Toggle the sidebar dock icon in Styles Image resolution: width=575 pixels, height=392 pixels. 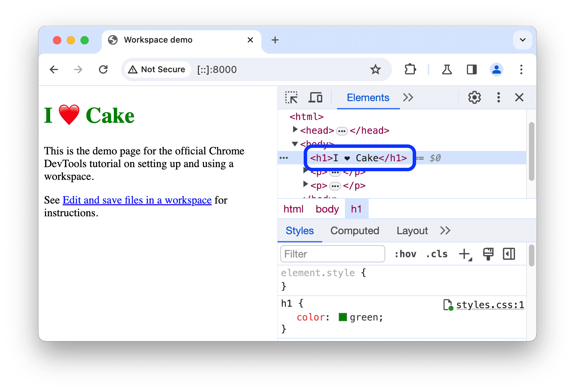click(x=509, y=254)
